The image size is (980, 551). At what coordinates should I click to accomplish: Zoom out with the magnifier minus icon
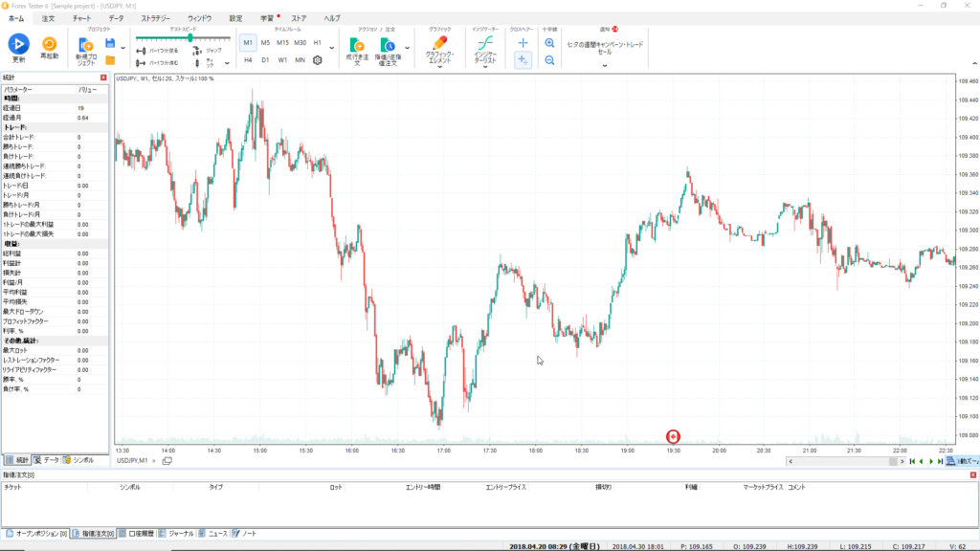tap(549, 60)
